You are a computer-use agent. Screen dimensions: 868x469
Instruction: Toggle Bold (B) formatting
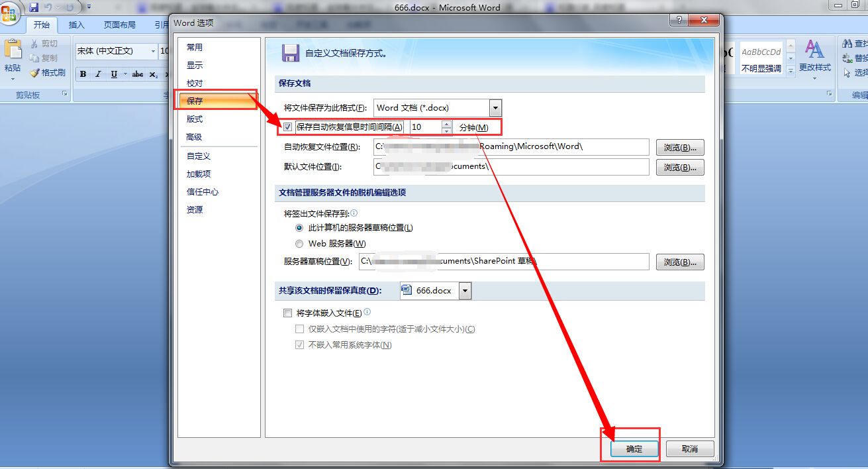pyautogui.click(x=83, y=74)
